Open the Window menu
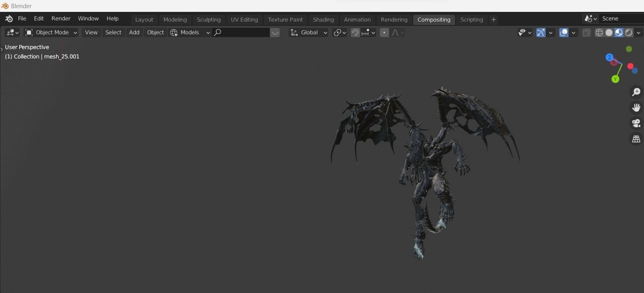This screenshot has width=644, height=293. [x=88, y=18]
